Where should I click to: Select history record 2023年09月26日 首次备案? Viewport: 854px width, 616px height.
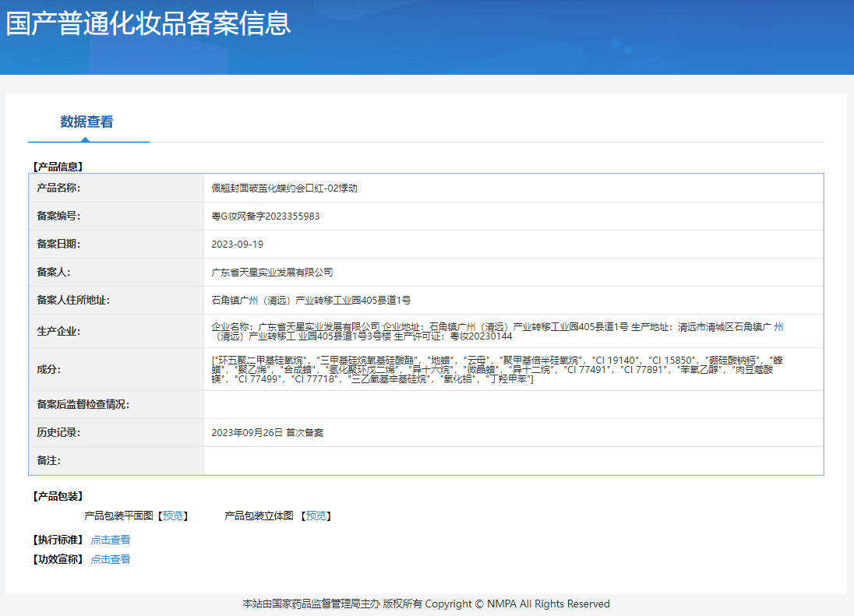coord(267,433)
